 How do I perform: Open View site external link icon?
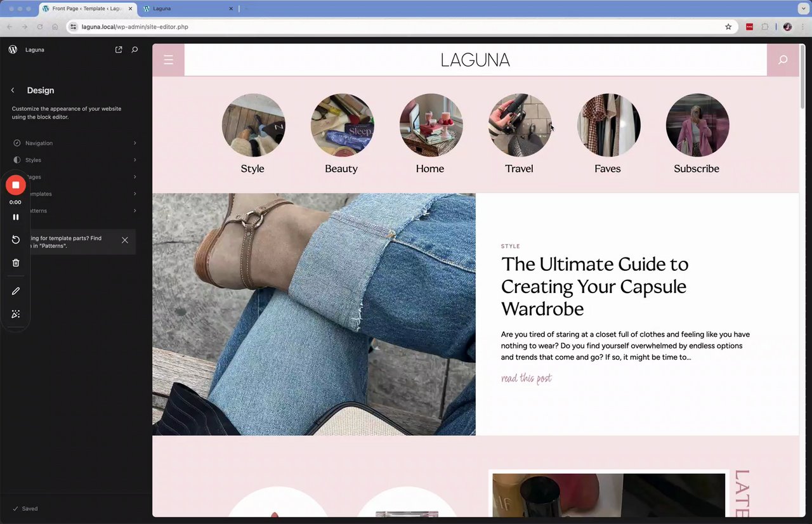pyautogui.click(x=119, y=49)
